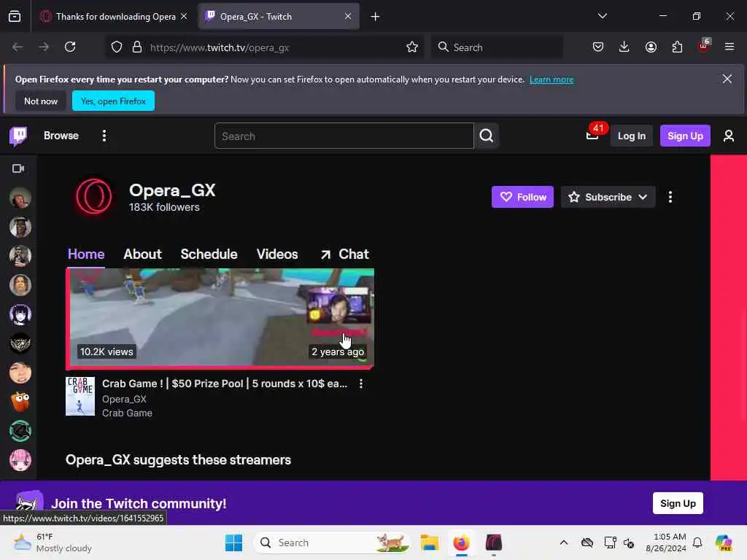This screenshot has height=560, width=747.
Task: Play the Crab Game video thumbnail
Action: point(220,318)
